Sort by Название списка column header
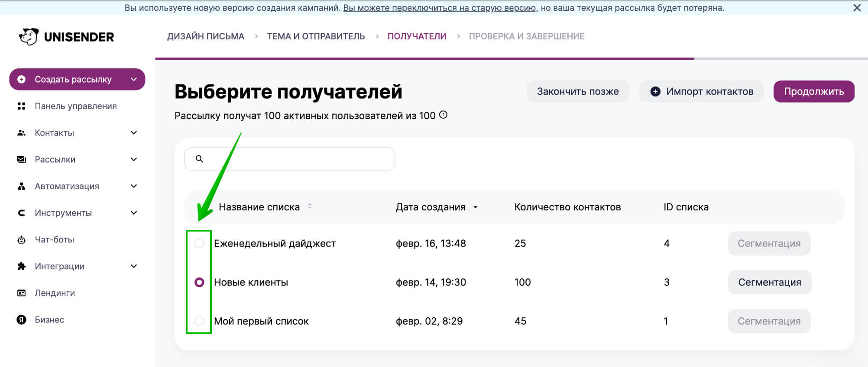Image resolution: width=868 pixels, height=367 pixels. pyautogui.click(x=259, y=207)
